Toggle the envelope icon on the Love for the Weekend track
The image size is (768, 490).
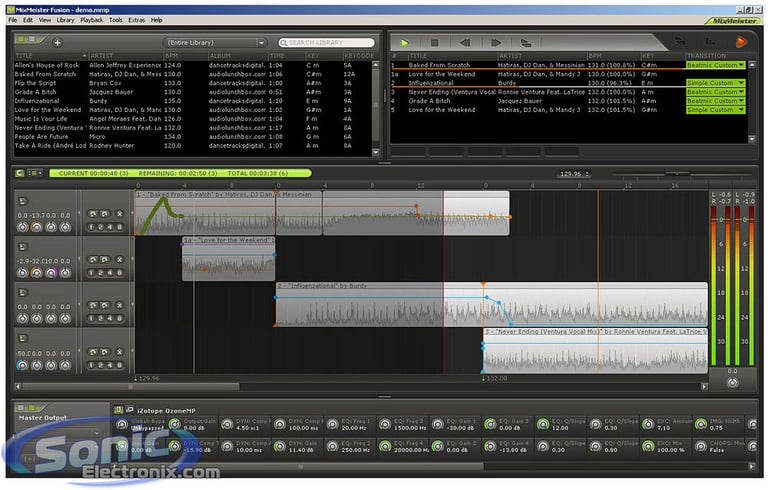point(23,246)
